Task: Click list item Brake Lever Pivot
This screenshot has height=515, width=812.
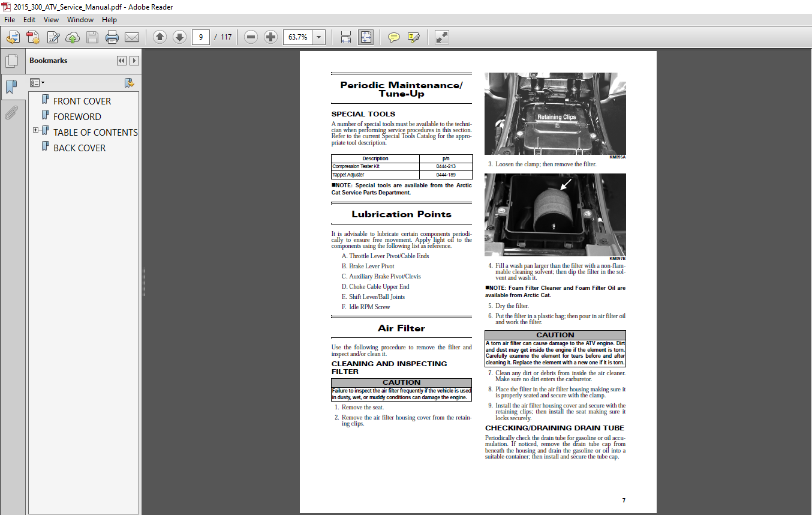Action: click(368, 266)
